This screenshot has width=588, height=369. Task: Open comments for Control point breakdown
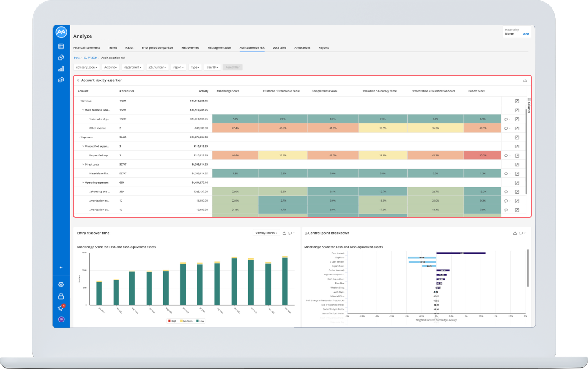coord(522,233)
